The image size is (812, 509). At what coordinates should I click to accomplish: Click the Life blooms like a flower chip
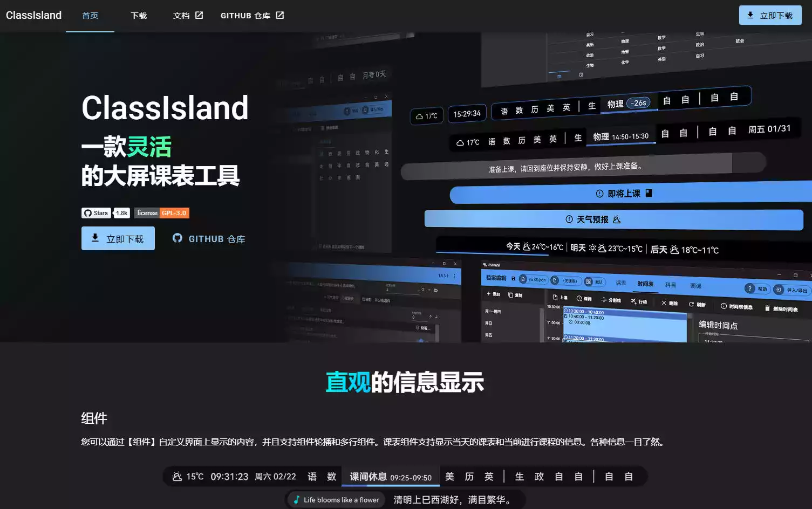point(336,500)
